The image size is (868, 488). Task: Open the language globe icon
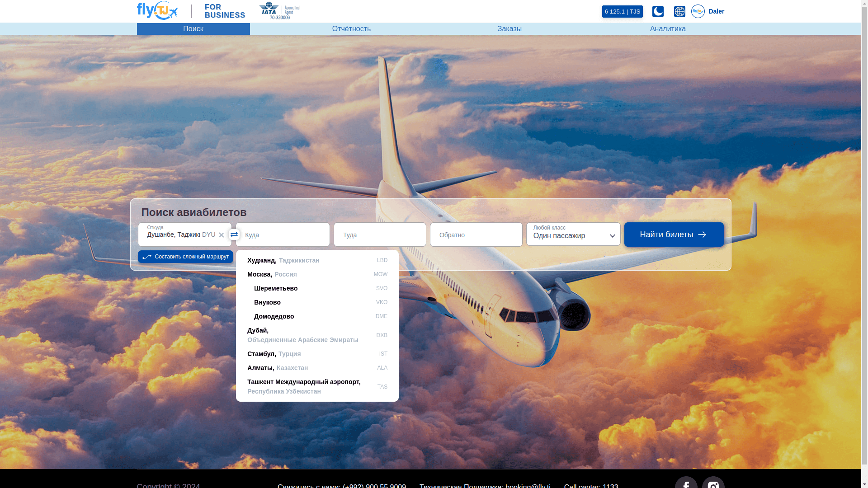pos(679,11)
